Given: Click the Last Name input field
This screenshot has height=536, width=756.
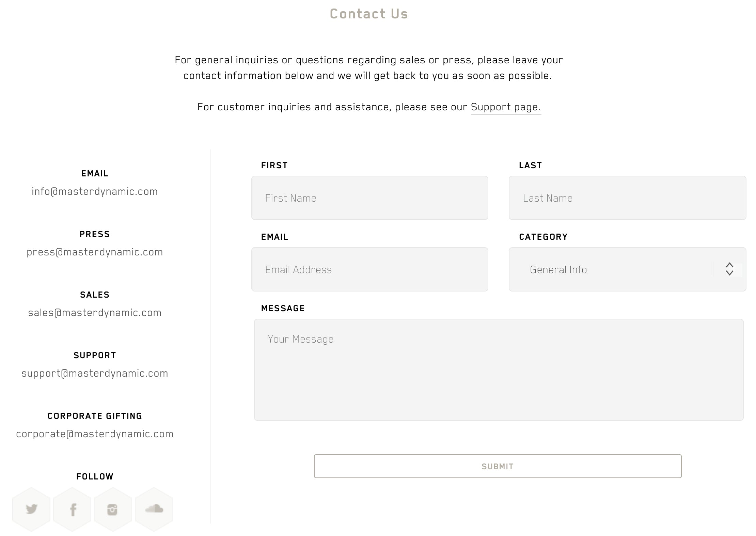Looking at the screenshot, I should [x=627, y=198].
